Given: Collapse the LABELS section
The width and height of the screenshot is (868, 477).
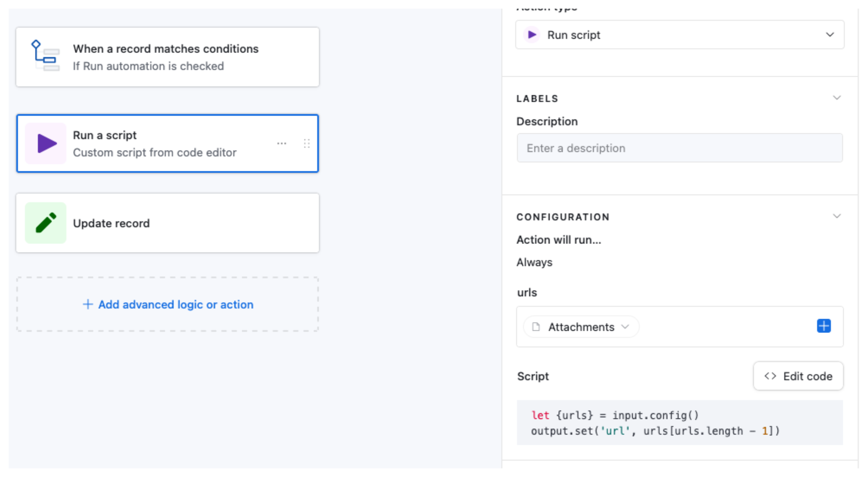Looking at the screenshot, I should click(837, 98).
